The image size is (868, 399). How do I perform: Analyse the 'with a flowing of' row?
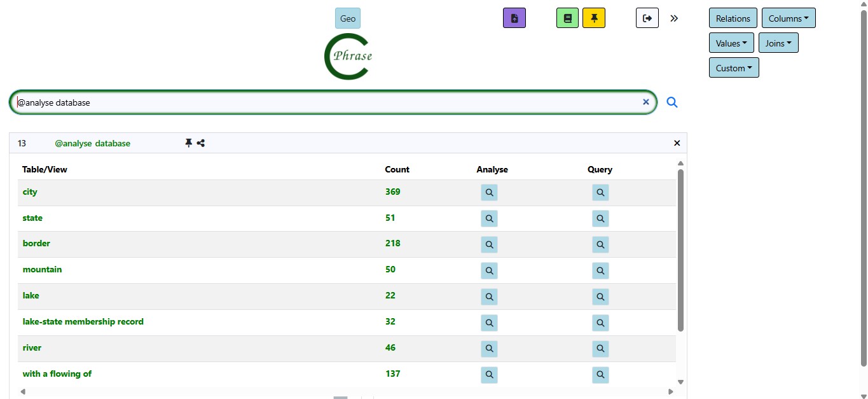[x=489, y=375]
